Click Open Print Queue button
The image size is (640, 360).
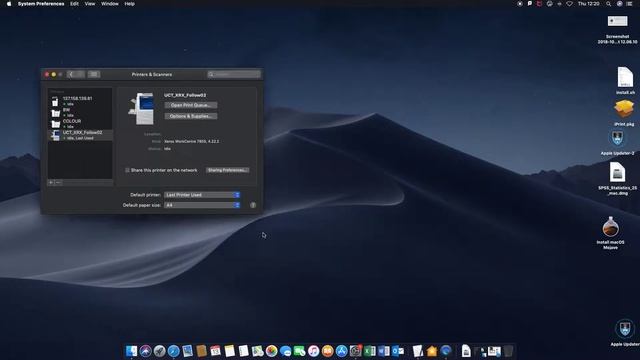point(191,105)
